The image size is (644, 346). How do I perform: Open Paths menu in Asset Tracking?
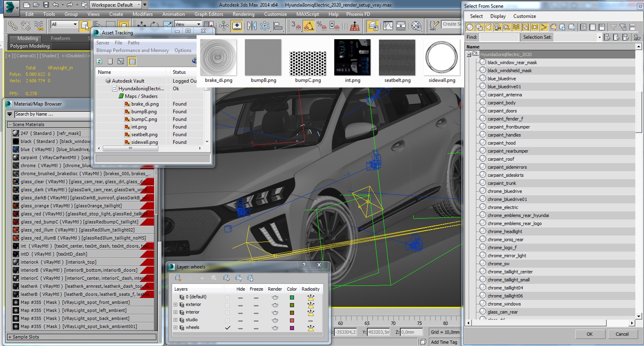click(x=133, y=43)
